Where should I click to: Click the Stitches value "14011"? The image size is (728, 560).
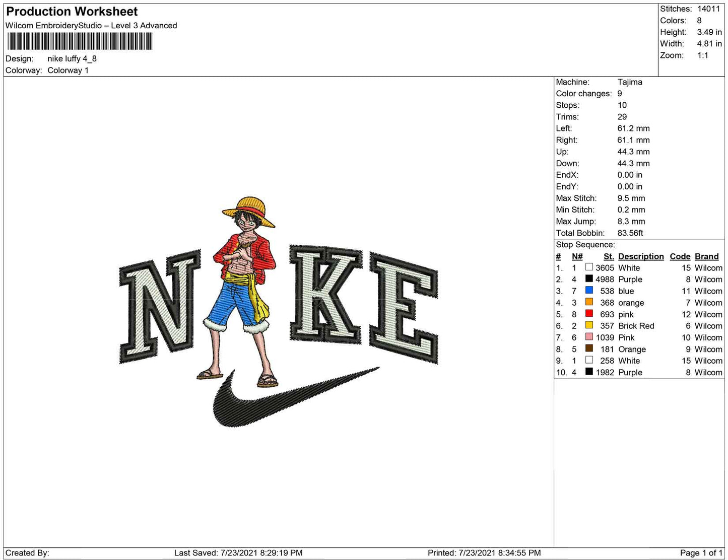tap(709, 9)
